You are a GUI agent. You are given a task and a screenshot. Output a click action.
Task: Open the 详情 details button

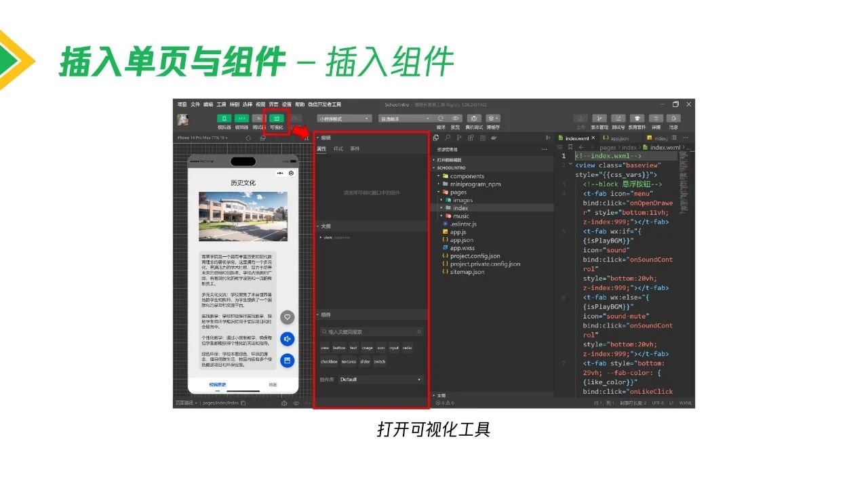[x=656, y=119]
